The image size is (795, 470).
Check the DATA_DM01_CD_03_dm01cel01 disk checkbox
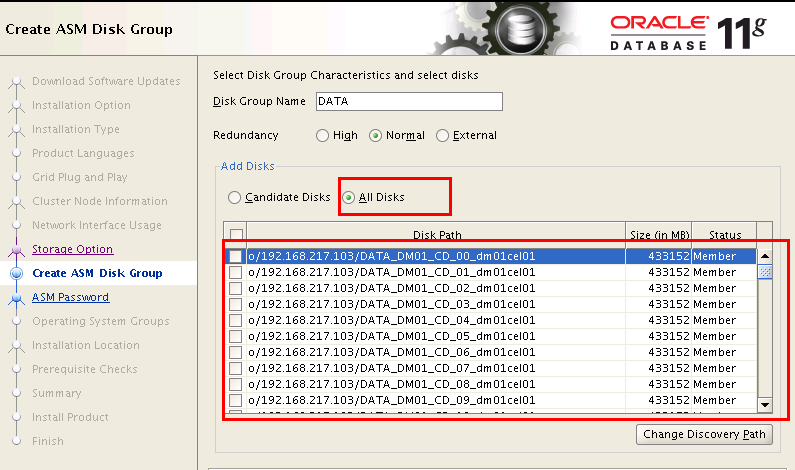point(235,304)
